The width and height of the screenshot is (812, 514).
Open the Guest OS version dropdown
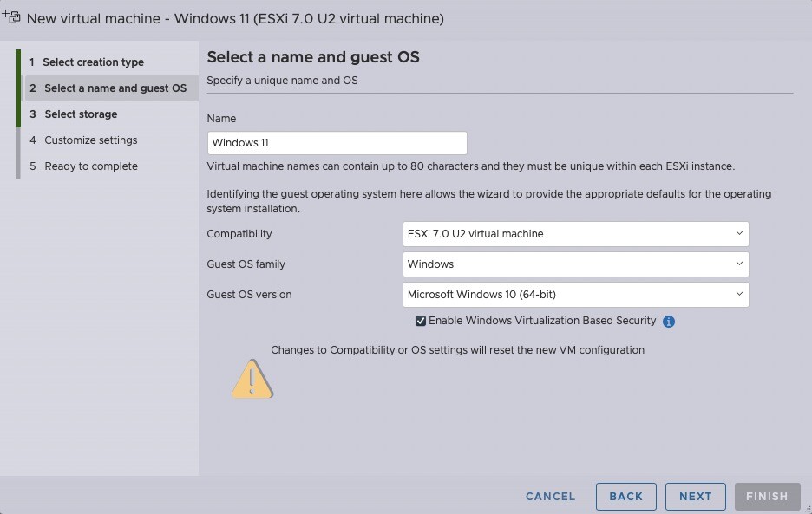(x=575, y=295)
